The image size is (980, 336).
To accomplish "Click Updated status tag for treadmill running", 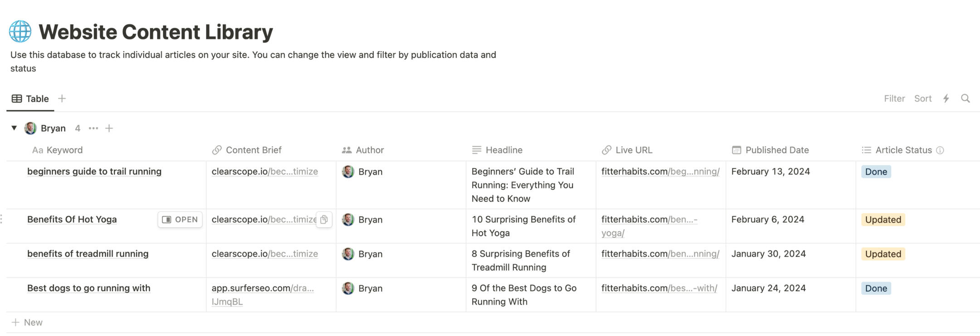I will click(x=882, y=254).
